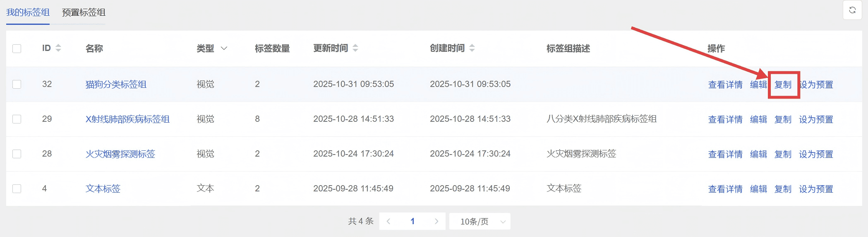Switch to 预置标签组 tab
The width and height of the screenshot is (868, 237).
pos(84,12)
